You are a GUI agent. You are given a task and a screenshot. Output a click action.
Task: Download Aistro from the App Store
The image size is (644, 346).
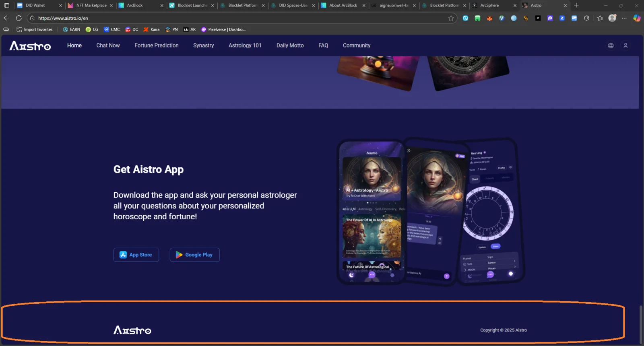point(136,255)
